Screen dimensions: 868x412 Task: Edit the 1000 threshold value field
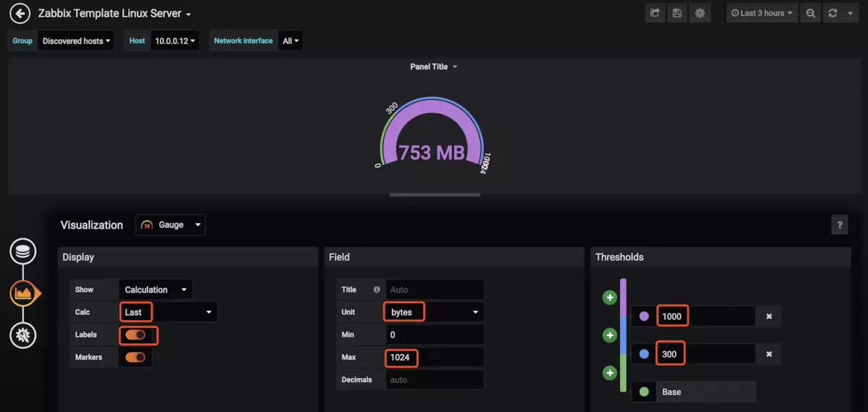pos(706,316)
